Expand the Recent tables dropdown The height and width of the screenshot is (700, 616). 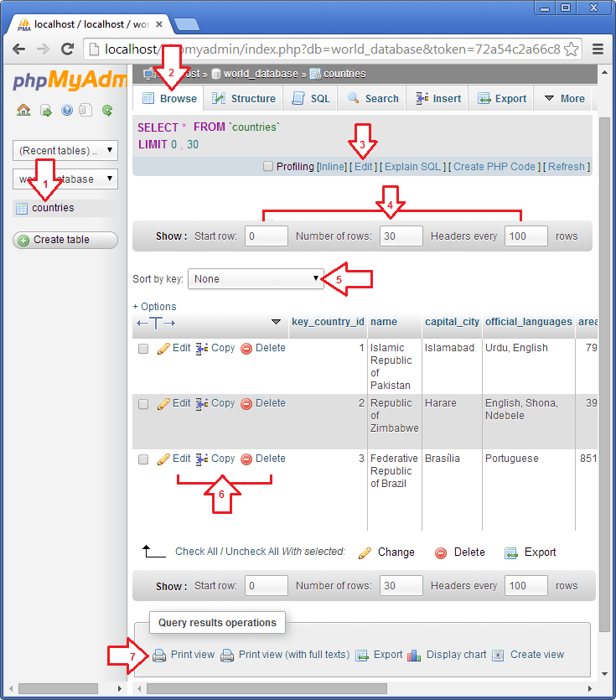click(x=65, y=151)
